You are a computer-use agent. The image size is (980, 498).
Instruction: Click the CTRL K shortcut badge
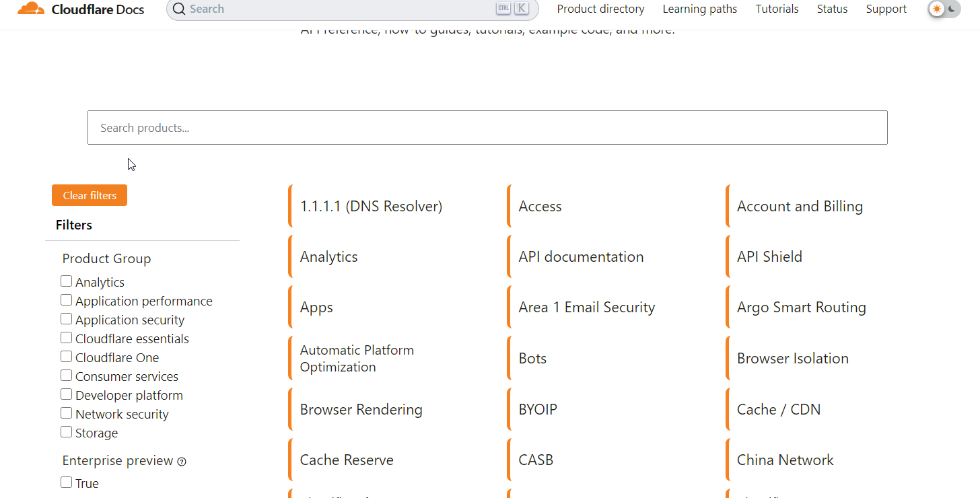(512, 9)
